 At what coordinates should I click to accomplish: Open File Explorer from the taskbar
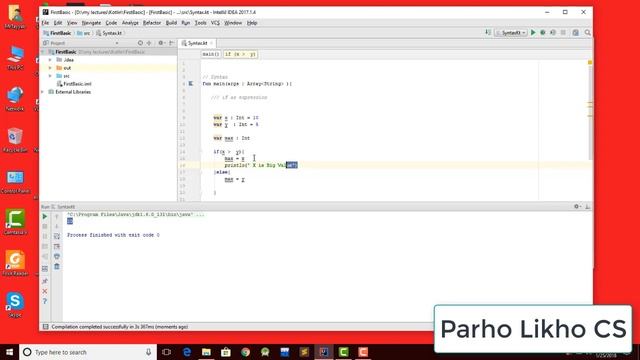[206, 352]
